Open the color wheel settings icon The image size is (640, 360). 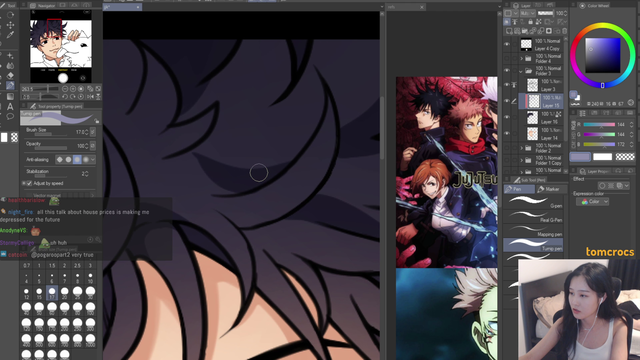631,103
